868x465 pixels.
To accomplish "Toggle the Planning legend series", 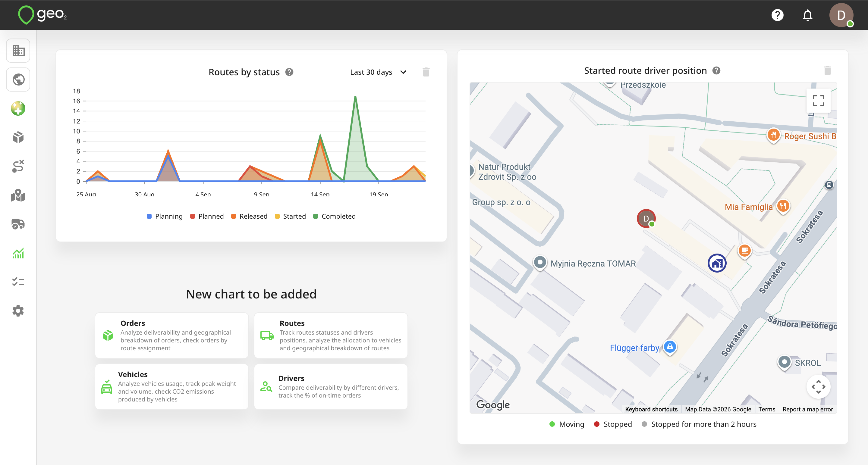I will pyautogui.click(x=165, y=216).
